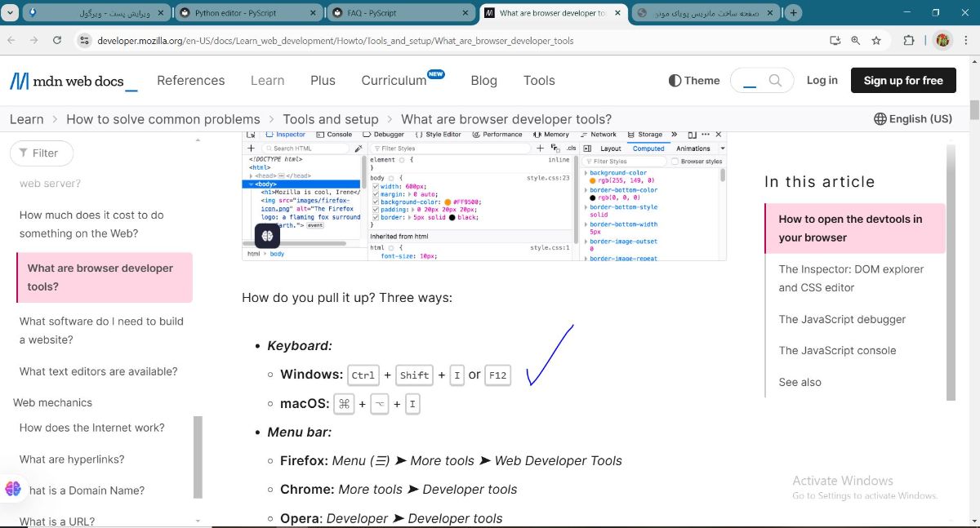Open the Chrome extensions puzzle icon
The height and width of the screenshot is (528, 980).
909,40
